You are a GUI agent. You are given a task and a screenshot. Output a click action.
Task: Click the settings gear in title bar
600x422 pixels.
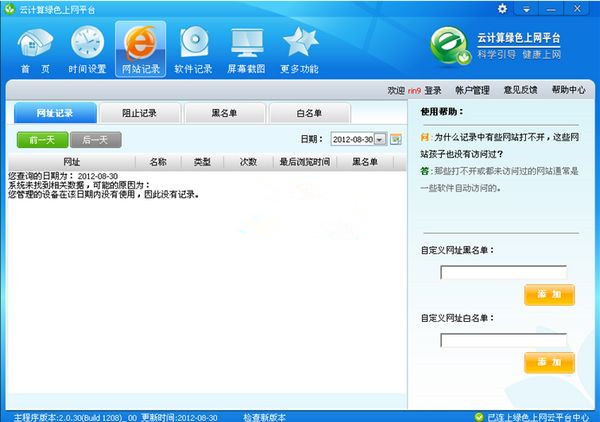click(x=503, y=8)
